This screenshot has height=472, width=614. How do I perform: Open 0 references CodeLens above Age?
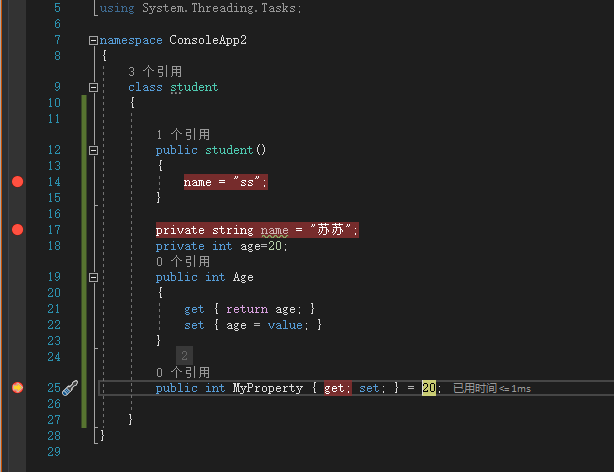tap(183, 261)
